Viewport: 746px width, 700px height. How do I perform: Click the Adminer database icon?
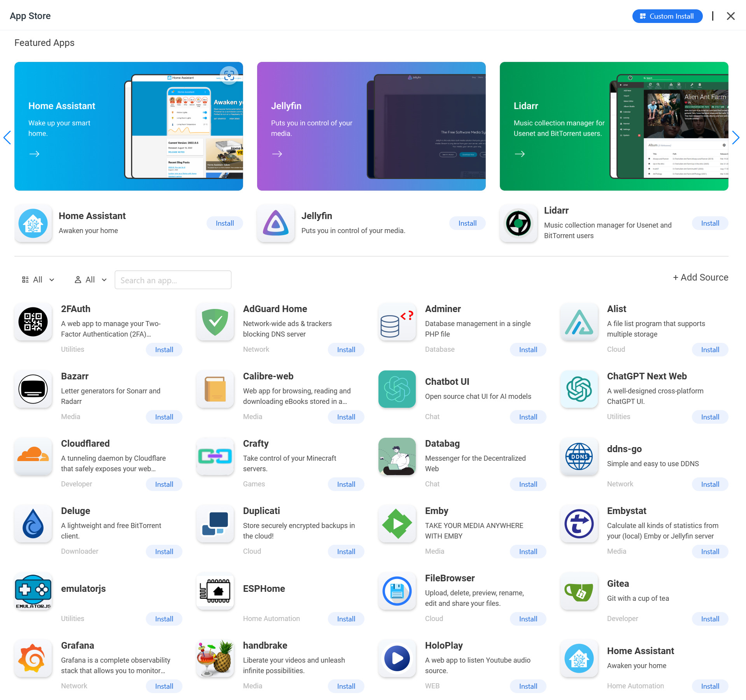(x=397, y=322)
